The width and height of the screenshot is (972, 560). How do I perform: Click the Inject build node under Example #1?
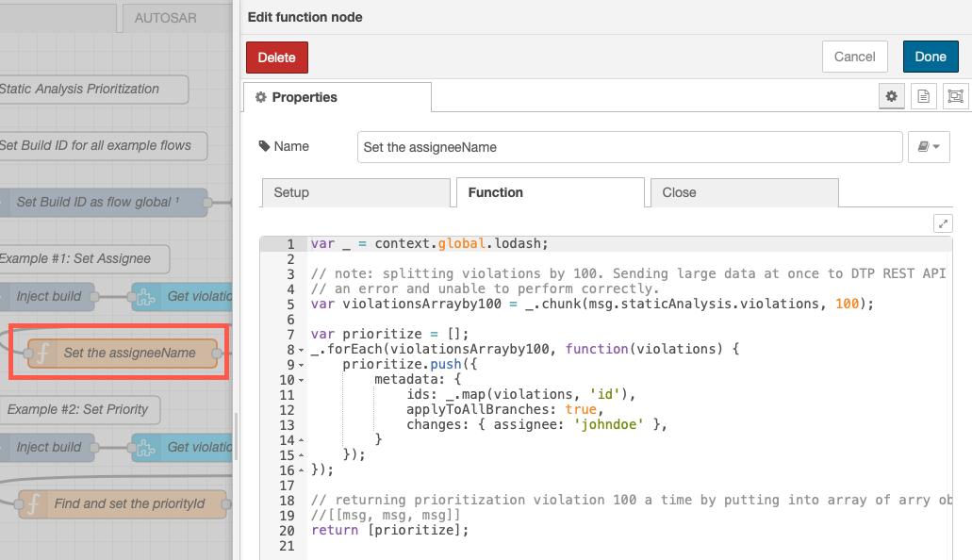pos(47,297)
